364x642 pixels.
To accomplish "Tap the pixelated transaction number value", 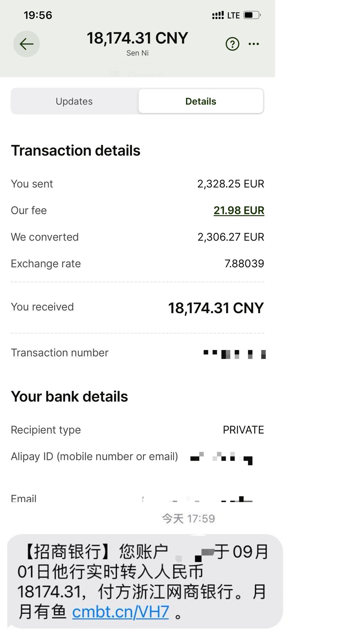I will 234,354.
